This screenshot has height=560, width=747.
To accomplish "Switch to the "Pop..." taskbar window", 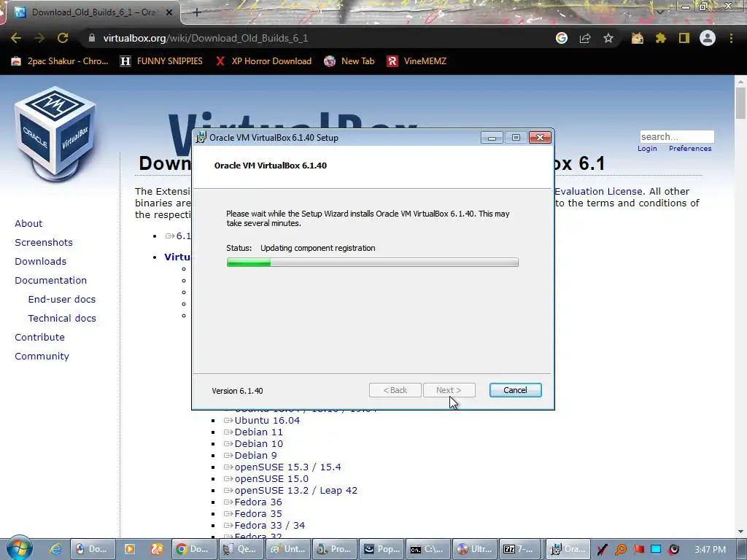I will (381, 549).
